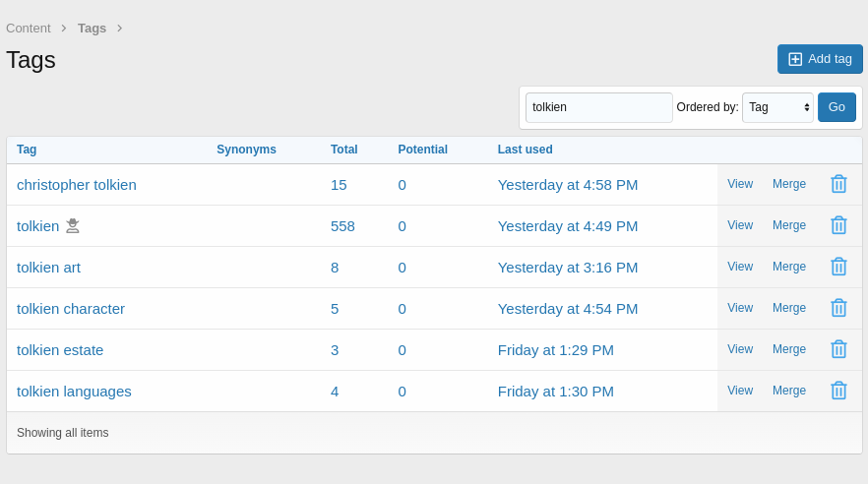Screen dimensions: 868x484
Task: Click the permanent tag icon beside tolkien
Action: click(73, 226)
